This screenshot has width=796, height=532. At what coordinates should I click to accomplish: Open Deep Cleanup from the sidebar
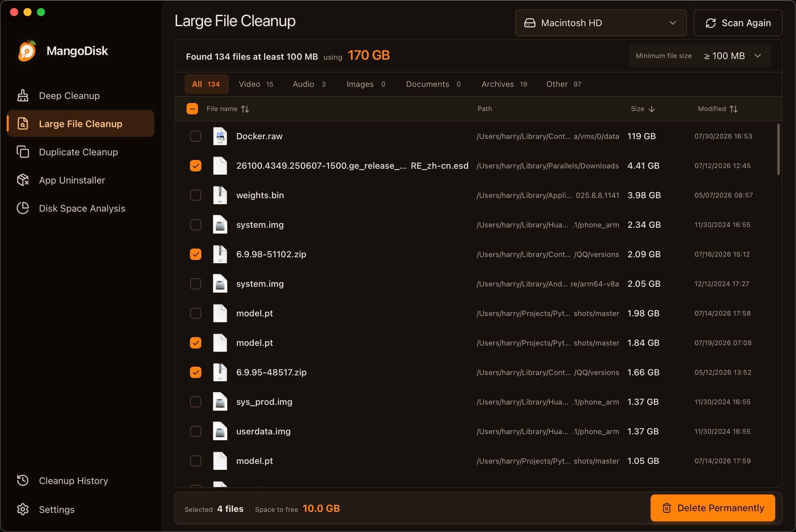tap(81, 96)
